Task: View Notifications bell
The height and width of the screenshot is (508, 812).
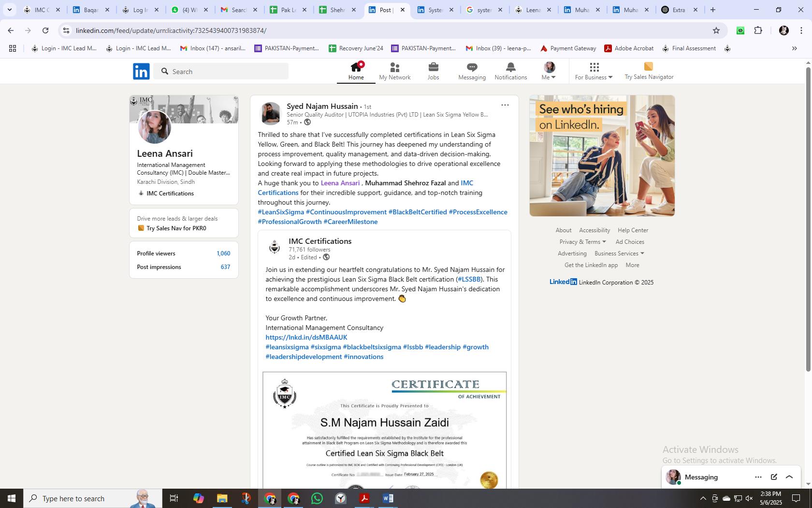Action: point(511,71)
